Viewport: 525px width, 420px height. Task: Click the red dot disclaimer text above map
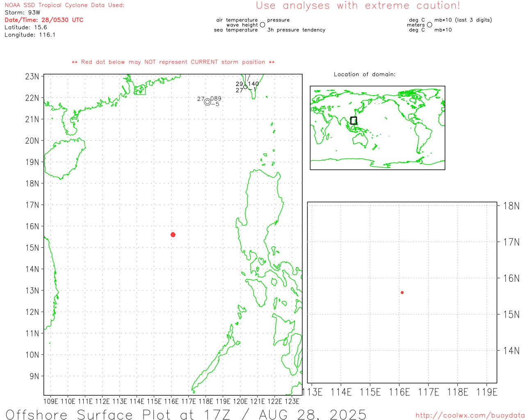pos(173,62)
